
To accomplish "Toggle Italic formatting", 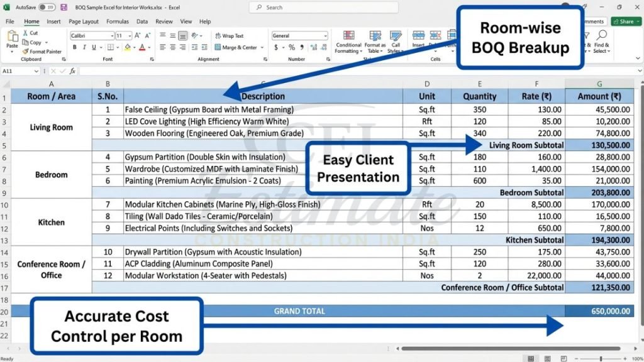I will point(84,48).
